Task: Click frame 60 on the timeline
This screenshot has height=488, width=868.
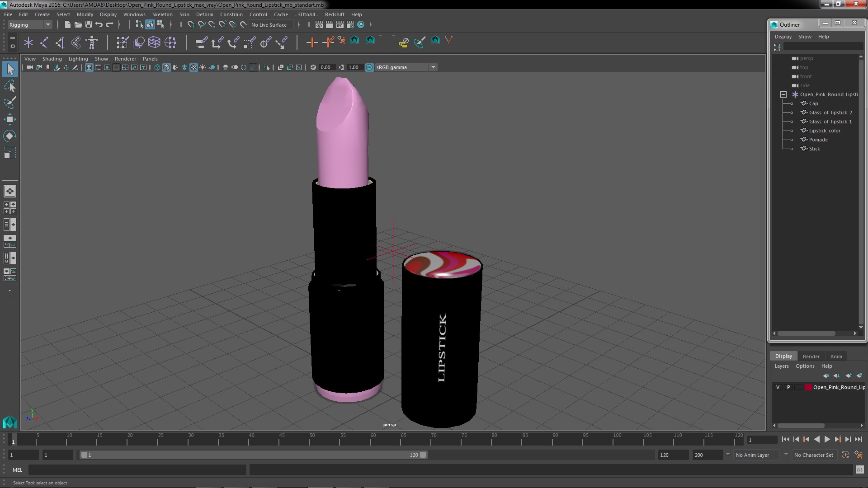Action: [373, 439]
